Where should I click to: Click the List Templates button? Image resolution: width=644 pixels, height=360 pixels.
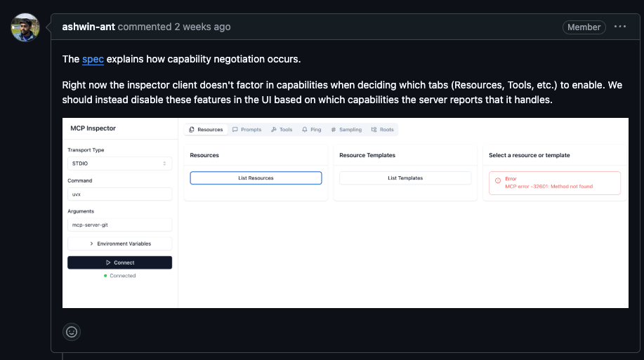(x=405, y=178)
